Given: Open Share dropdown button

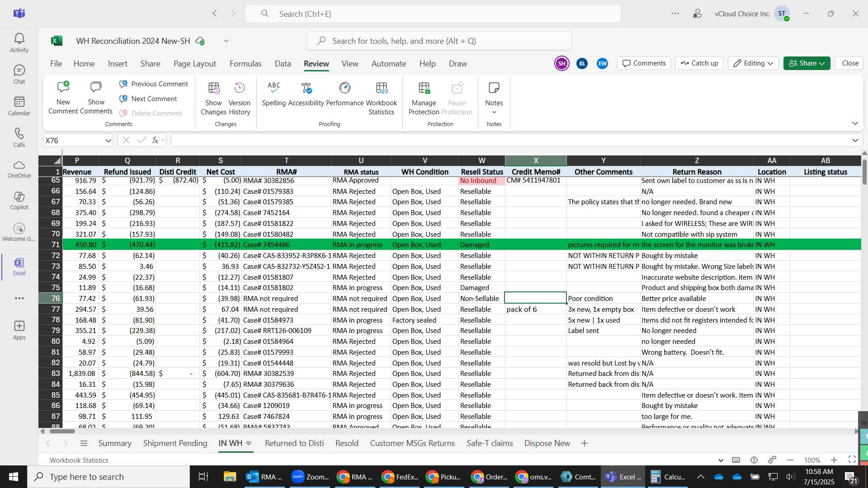Looking at the screenshot, I should coord(807,63).
